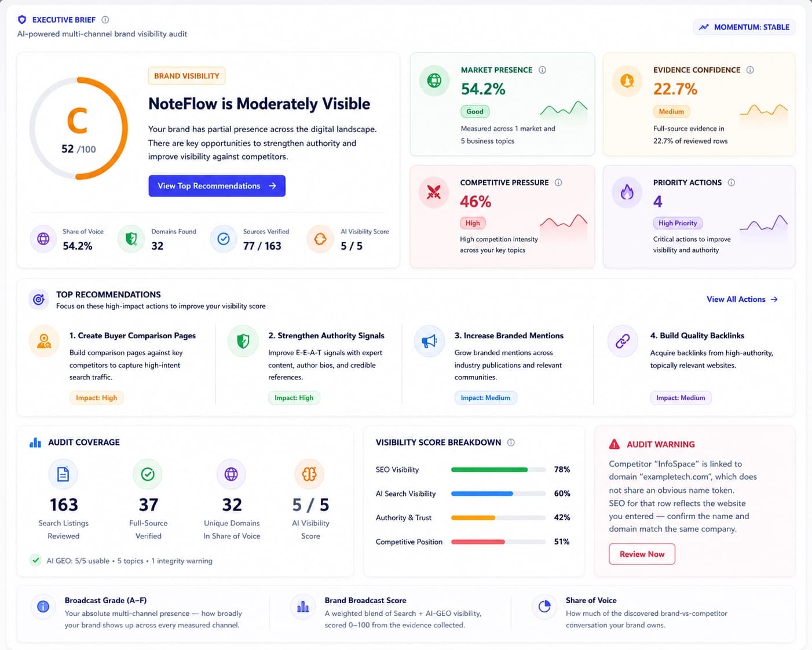Screen dimensions: 812x650
Task: Click Impact: High under Buyer Comparison Pages
Action: pyautogui.click(x=96, y=398)
